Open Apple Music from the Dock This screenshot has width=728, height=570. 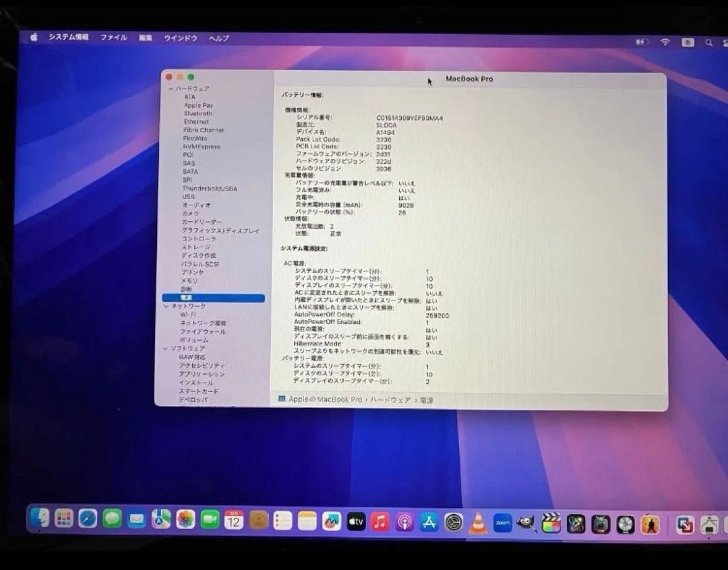[x=381, y=520]
